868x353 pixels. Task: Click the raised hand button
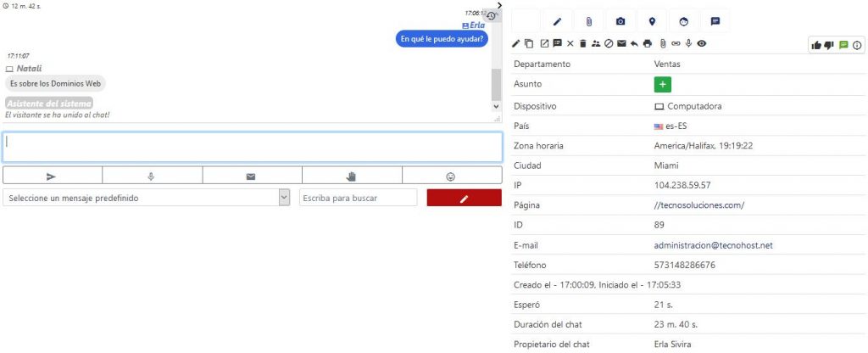pos(352,176)
